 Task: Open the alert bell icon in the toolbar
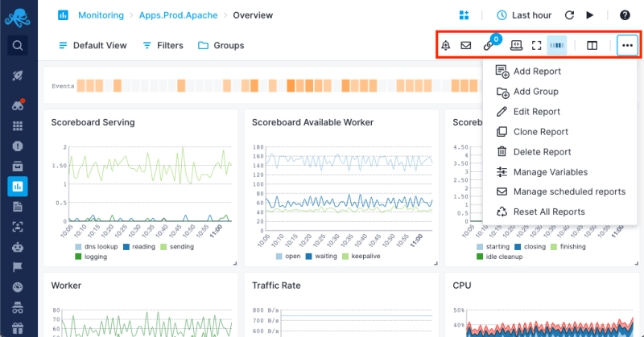(x=446, y=45)
